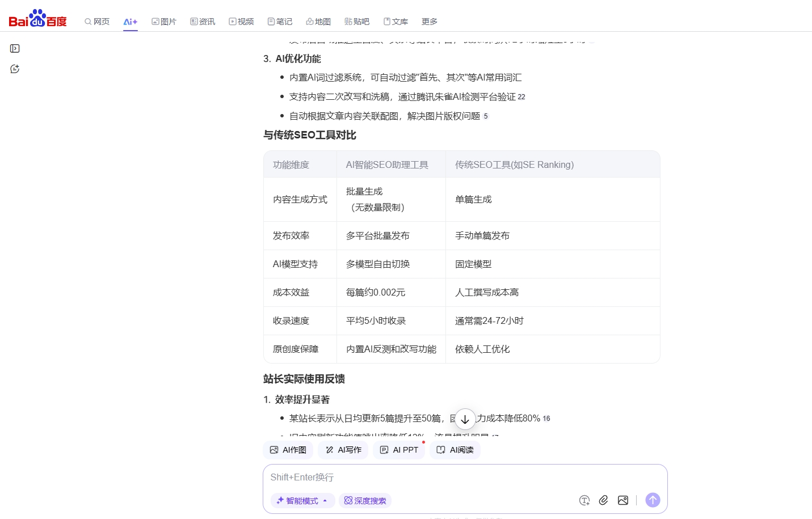Enable 深度搜索 mode
This screenshot has width=812, height=519.
365,500
